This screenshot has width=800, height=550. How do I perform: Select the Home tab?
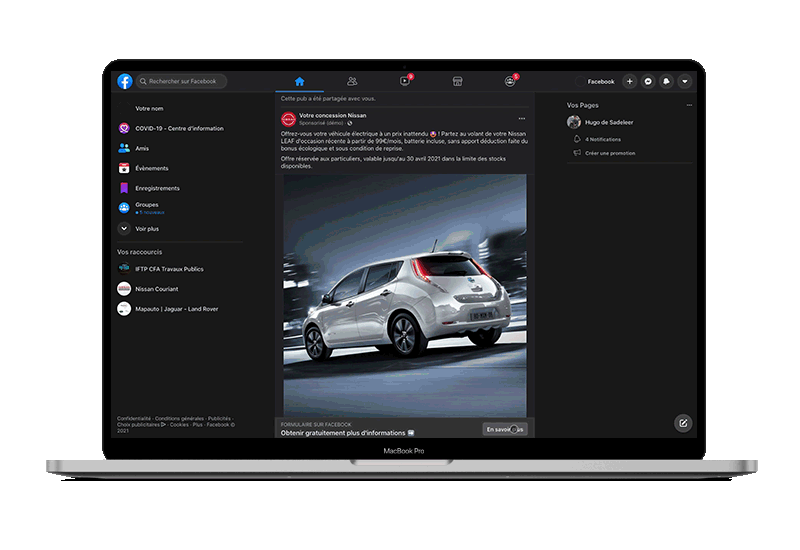(x=299, y=81)
